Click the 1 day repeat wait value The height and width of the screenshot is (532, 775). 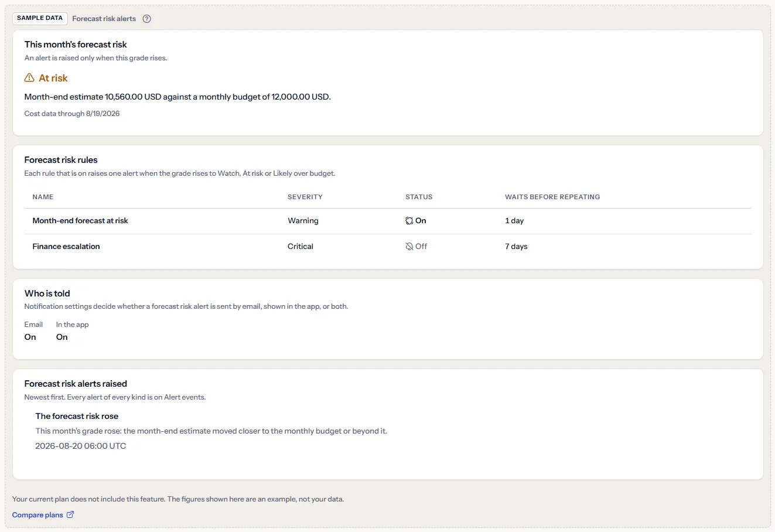pyautogui.click(x=514, y=221)
